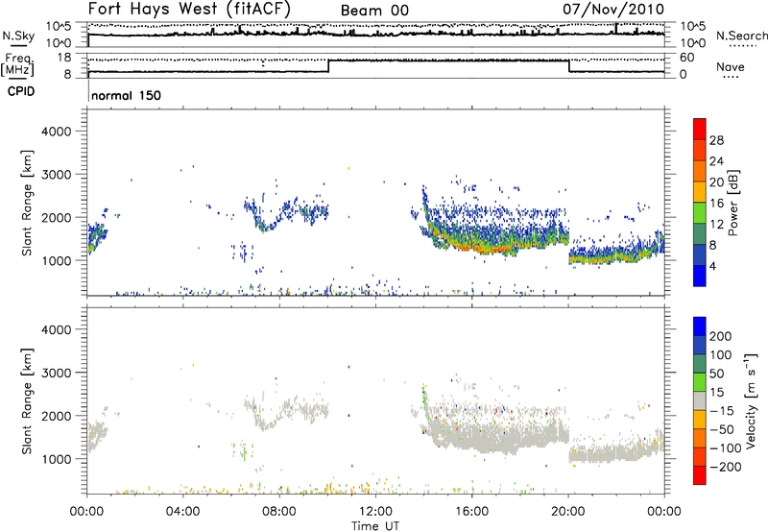Click the '60' Nave scale label
Screen dimensions: 768x532
coord(686,58)
